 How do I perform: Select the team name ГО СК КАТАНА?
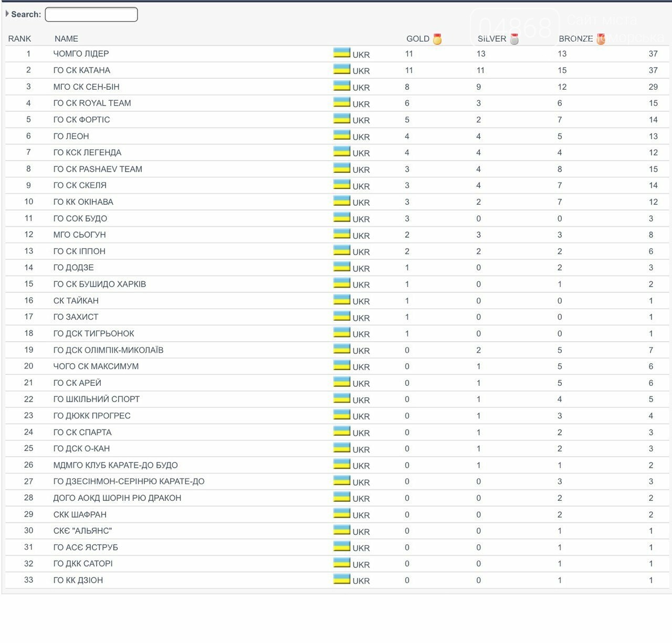coord(81,70)
